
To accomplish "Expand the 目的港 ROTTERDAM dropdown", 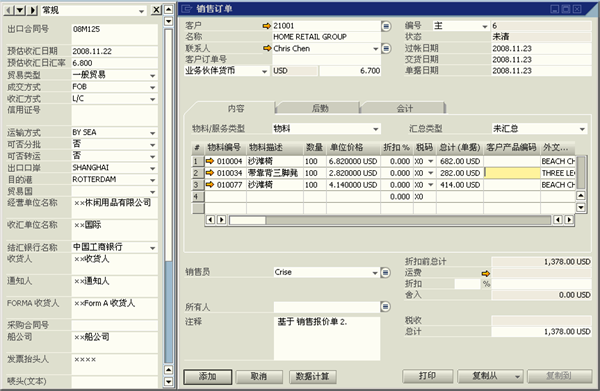I will [153, 180].
